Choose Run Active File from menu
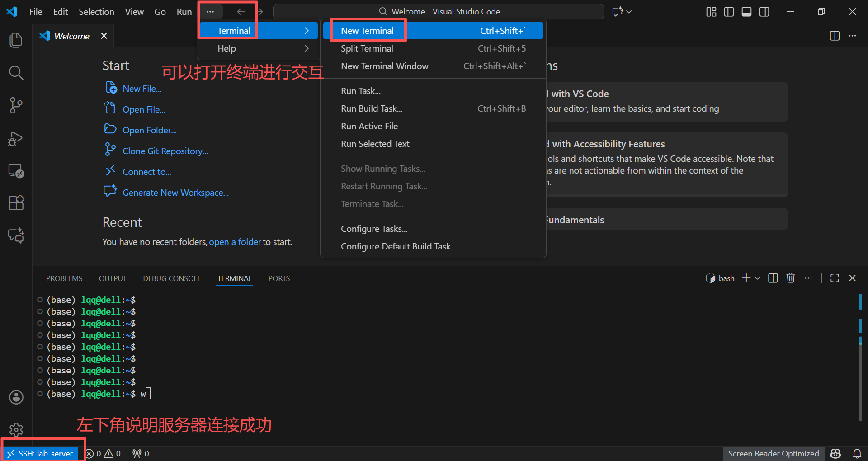 [433, 126]
